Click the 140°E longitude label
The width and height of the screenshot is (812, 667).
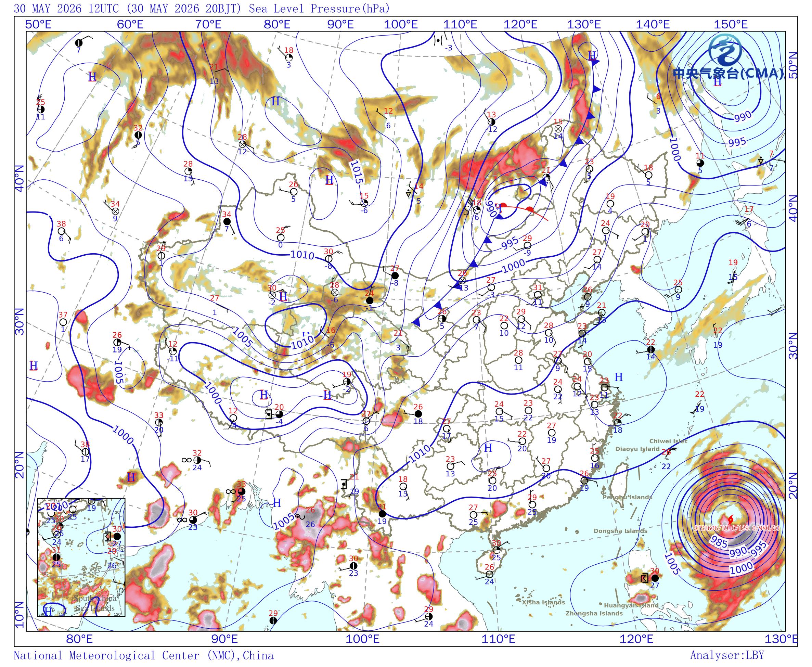[x=653, y=25]
